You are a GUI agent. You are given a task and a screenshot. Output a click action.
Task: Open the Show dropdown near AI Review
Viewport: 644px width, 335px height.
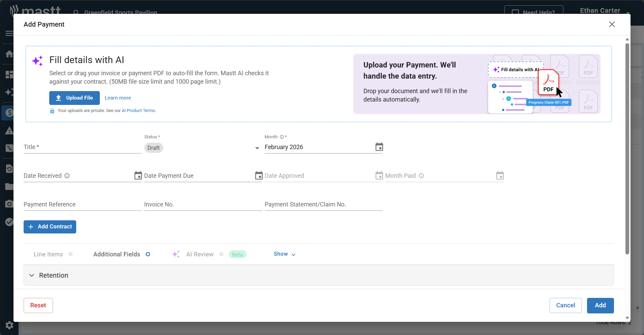284,254
